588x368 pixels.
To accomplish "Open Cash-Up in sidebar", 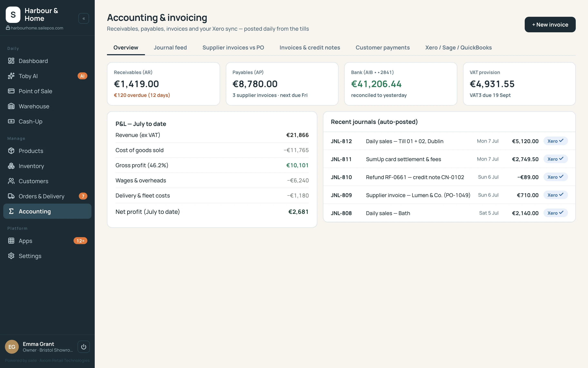I will coord(47,121).
